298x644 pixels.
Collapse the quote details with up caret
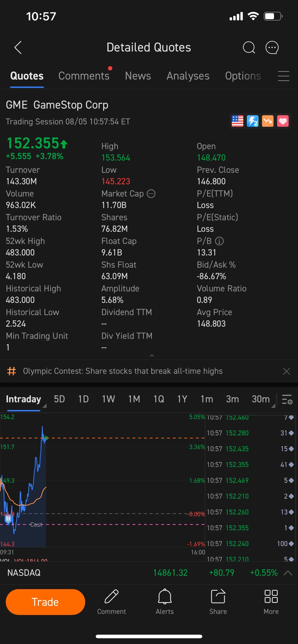click(151, 356)
